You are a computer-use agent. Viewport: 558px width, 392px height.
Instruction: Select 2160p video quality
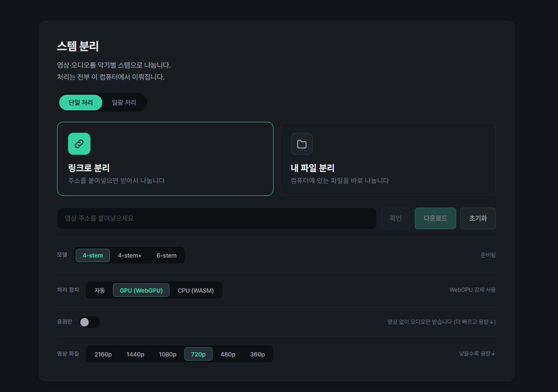click(x=103, y=354)
